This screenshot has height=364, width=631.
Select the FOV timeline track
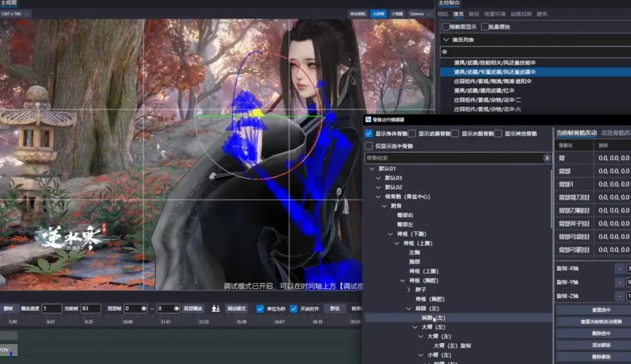tap(8, 349)
